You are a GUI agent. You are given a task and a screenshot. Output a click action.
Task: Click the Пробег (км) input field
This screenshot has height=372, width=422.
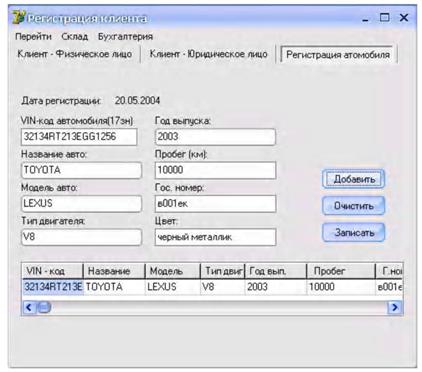coord(215,170)
